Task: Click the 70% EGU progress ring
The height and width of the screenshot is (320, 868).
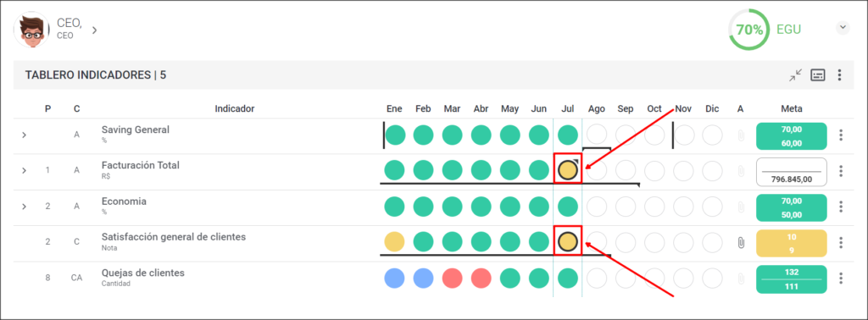Action: pyautogui.click(x=749, y=30)
